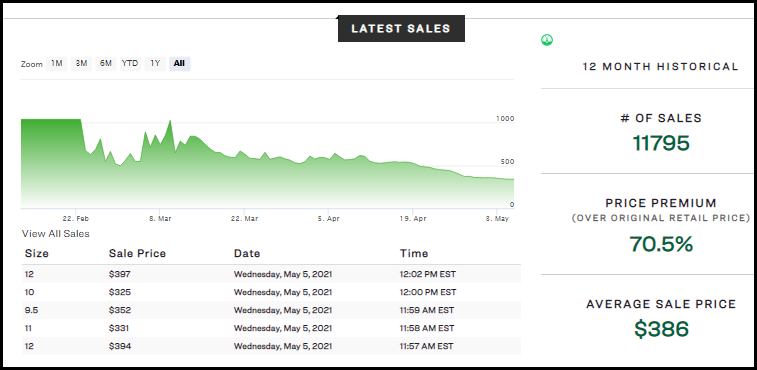Select the All zoom range
757x370 pixels.
[179, 64]
